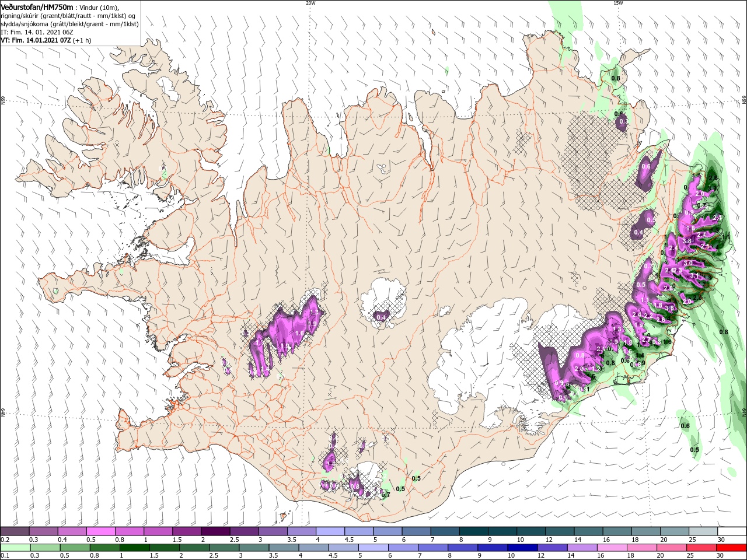Click the 'slydda/snjókoma' description text
This screenshot has height=560, width=747.
[25, 24]
